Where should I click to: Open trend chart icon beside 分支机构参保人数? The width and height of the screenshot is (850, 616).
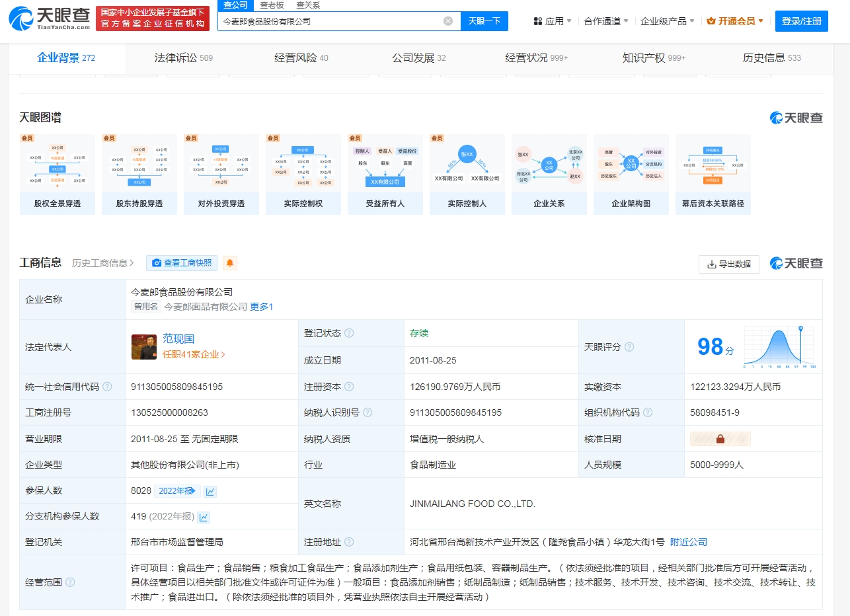point(204,517)
